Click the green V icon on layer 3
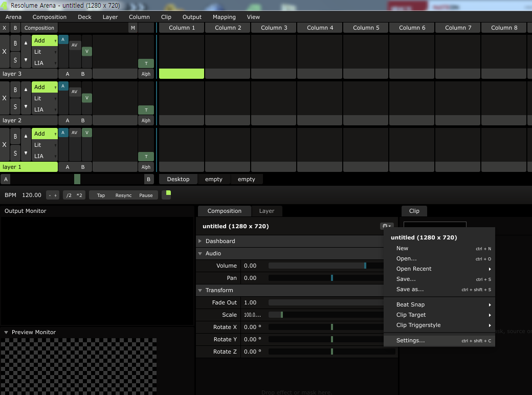532x395 pixels. click(x=87, y=51)
